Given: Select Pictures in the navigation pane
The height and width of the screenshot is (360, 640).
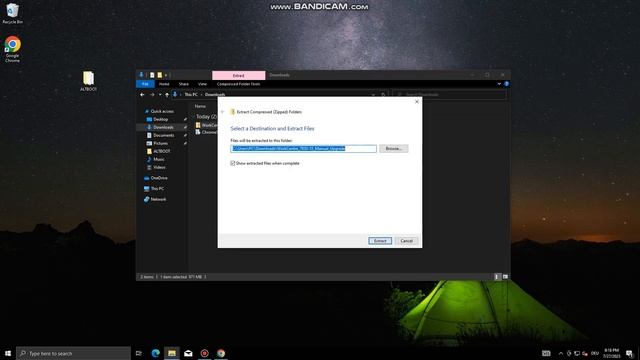Looking at the screenshot, I should tap(160, 143).
